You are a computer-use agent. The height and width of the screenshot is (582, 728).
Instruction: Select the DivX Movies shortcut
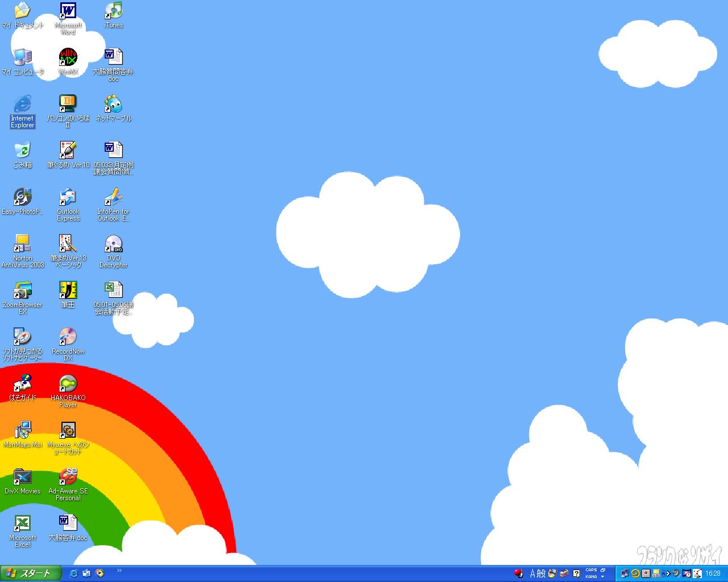tap(22, 477)
